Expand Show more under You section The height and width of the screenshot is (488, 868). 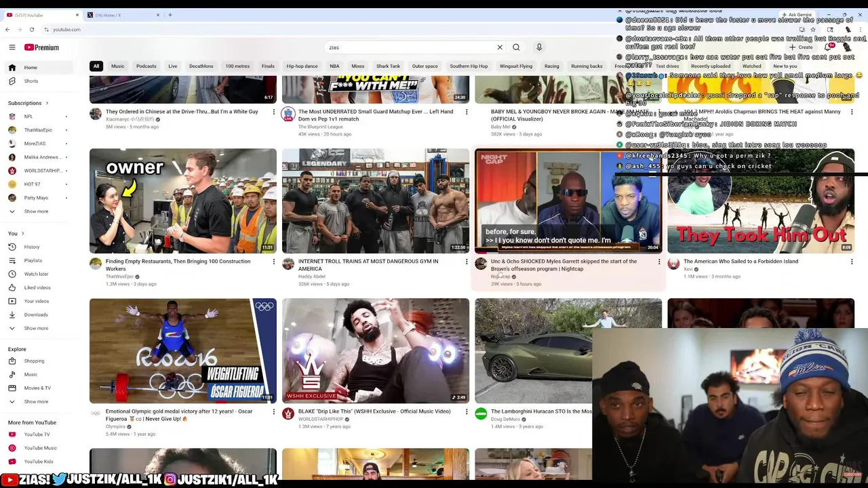click(39, 328)
